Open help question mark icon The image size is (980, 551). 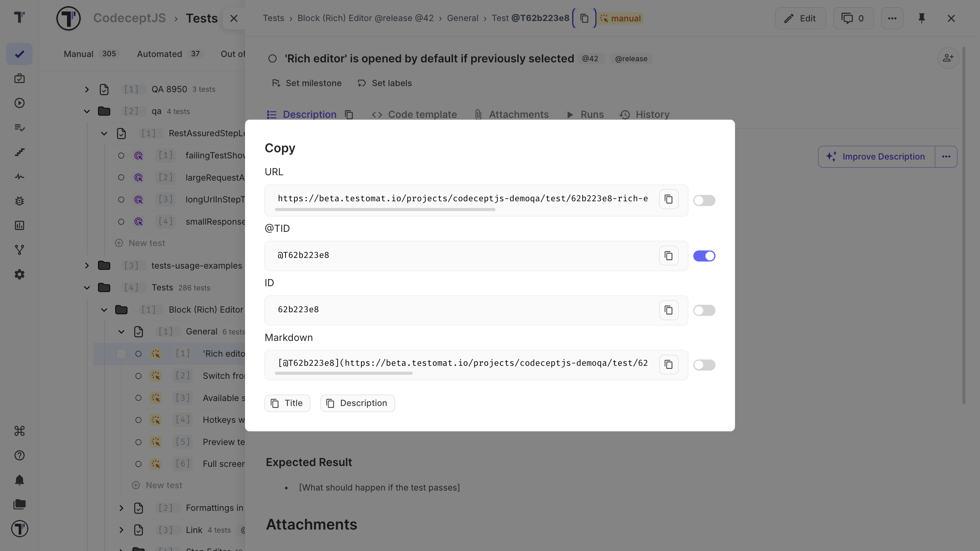coord(20,455)
